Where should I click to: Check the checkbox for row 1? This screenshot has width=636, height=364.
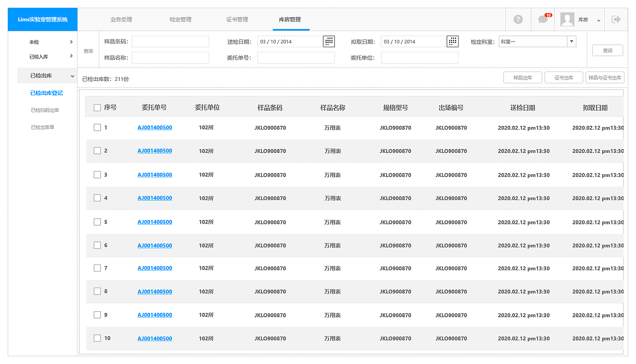click(x=97, y=128)
